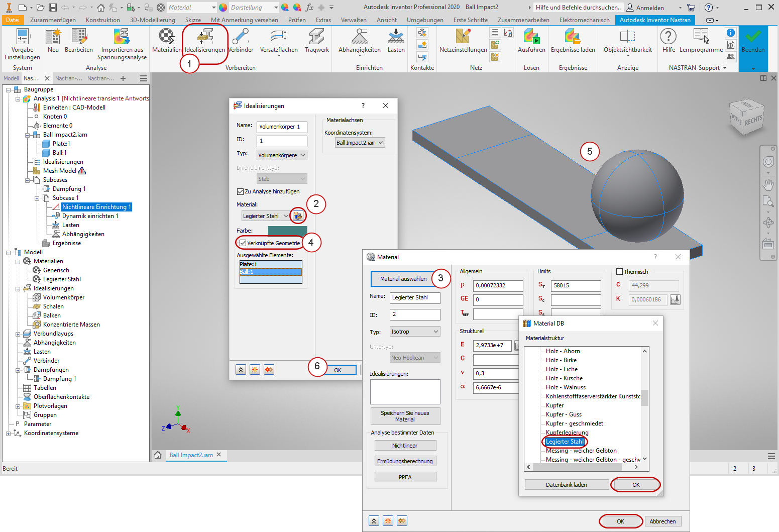Click the Farbe color swatch
Screen dimensions: 779x532
[x=287, y=231]
